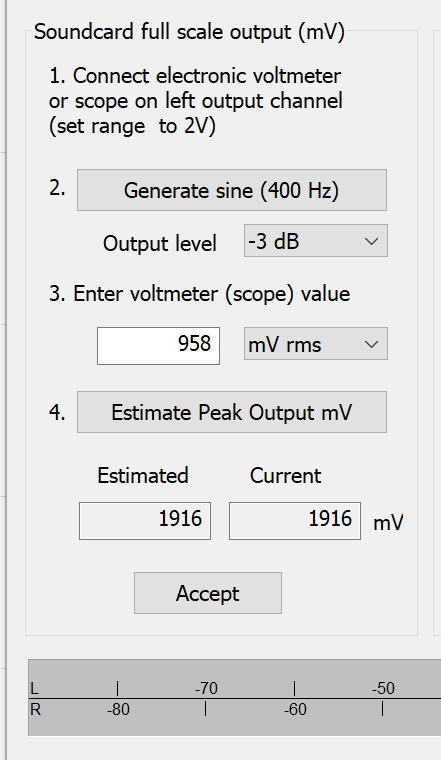Click the Soundcard full scale output group title
Image resolution: width=441 pixels, height=760 pixels.
tap(189, 32)
